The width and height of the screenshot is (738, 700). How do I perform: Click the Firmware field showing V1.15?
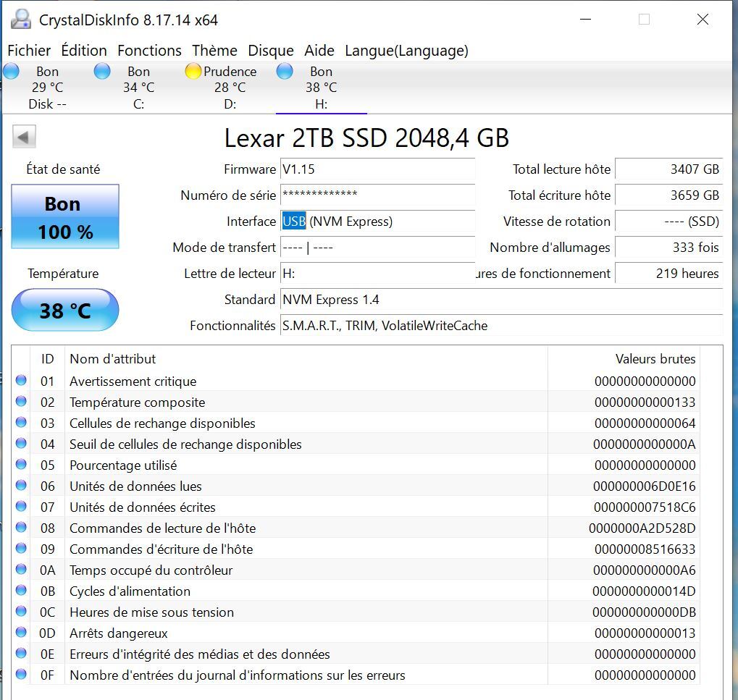click(377, 169)
